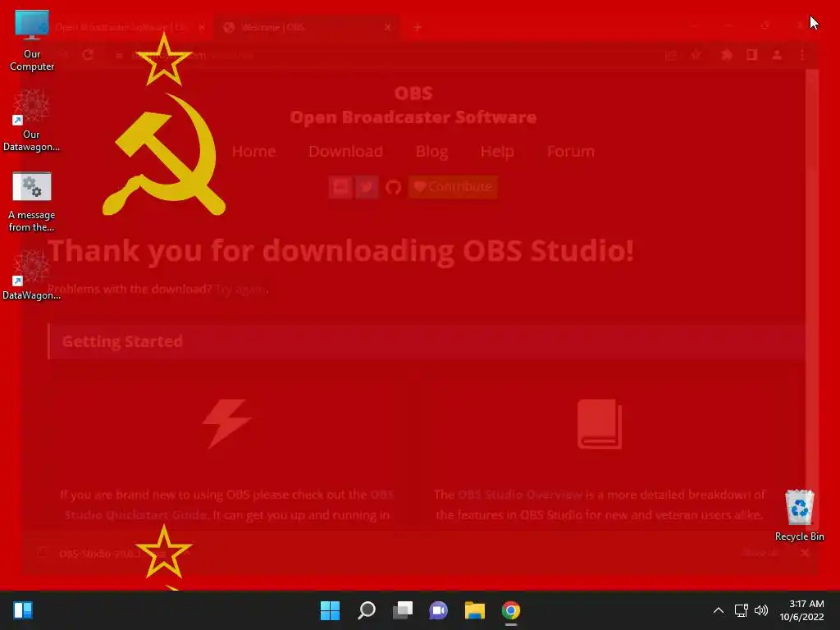Show hidden system tray icons
The width and height of the screenshot is (840, 630).
(719, 610)
